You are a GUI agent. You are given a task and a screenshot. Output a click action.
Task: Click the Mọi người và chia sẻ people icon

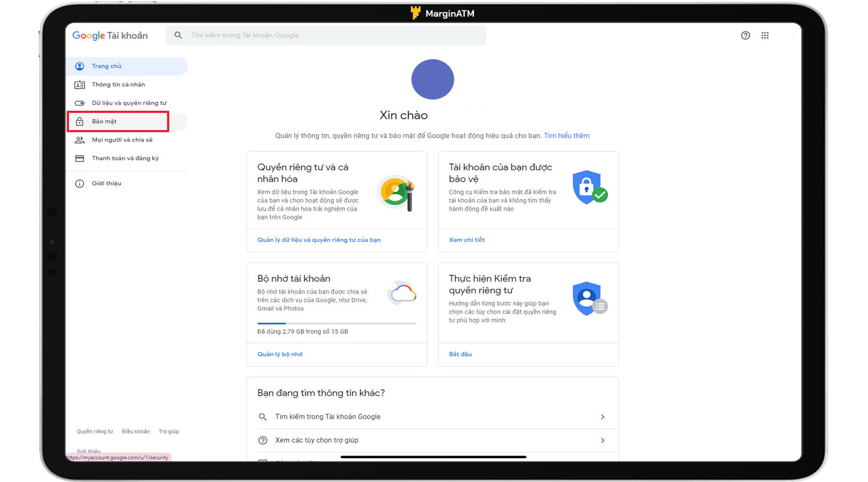point(80,140)
